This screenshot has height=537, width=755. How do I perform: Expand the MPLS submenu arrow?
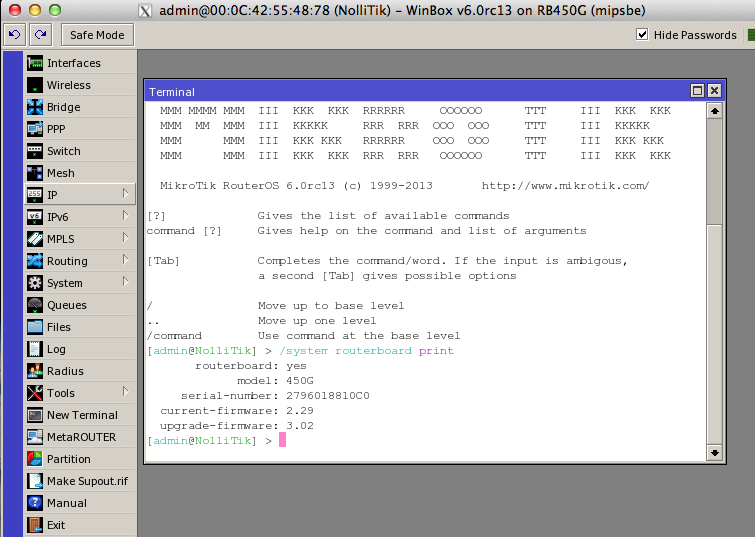(126, 238)
